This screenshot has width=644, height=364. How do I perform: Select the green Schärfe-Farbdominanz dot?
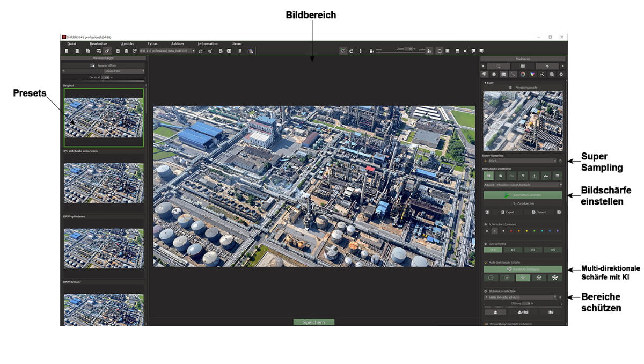pos(535,231)
